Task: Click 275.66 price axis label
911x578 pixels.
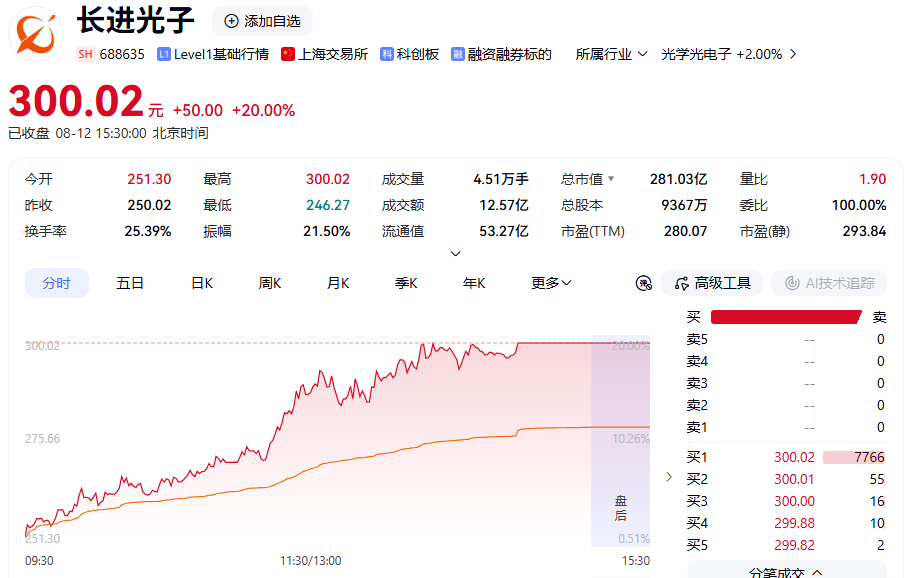Action: 42,439
